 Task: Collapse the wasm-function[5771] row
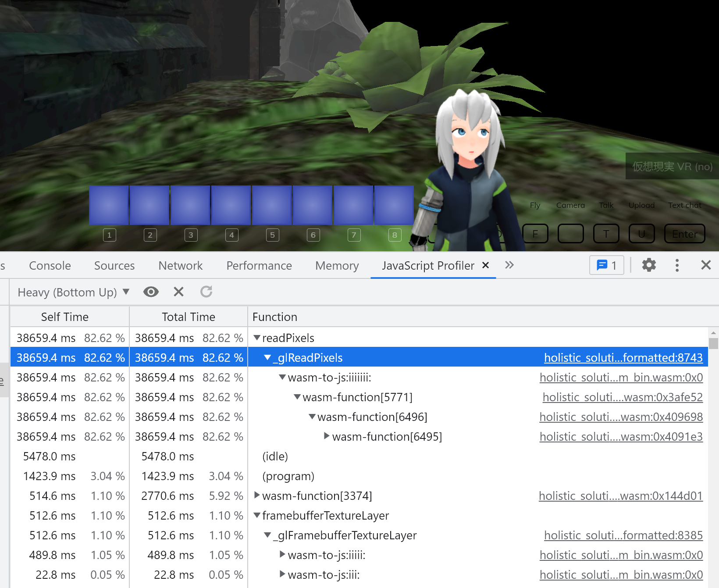[x=297, y=397]
